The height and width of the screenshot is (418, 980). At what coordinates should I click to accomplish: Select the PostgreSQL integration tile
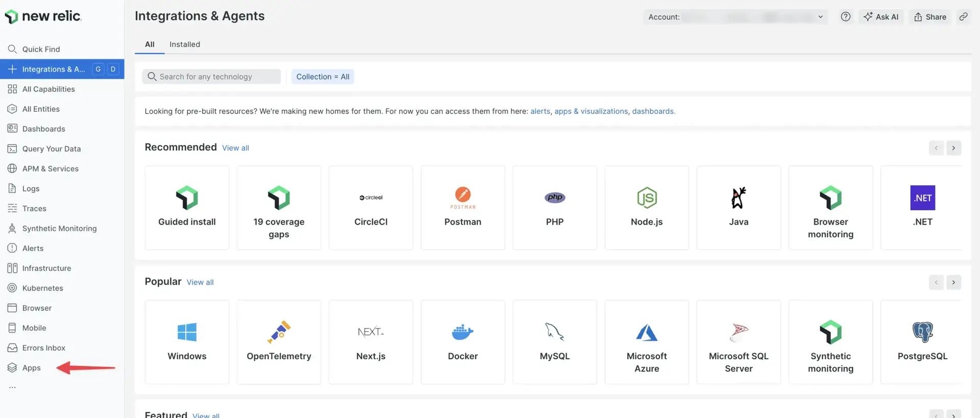coord(922,342)
